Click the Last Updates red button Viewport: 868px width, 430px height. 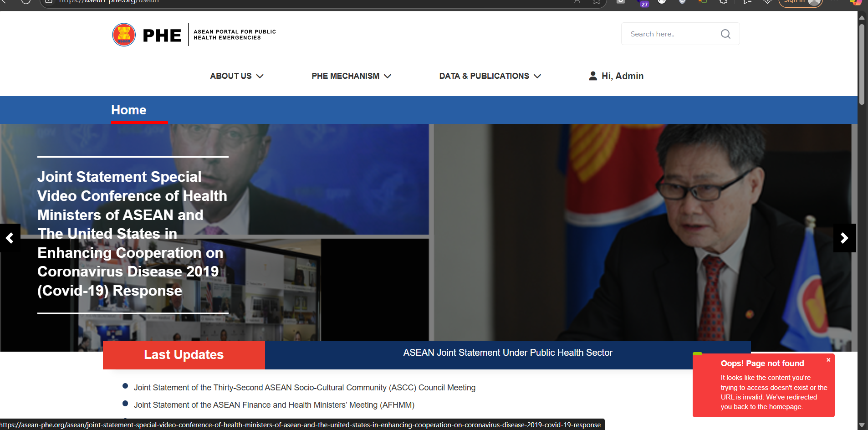coord(184,355)
